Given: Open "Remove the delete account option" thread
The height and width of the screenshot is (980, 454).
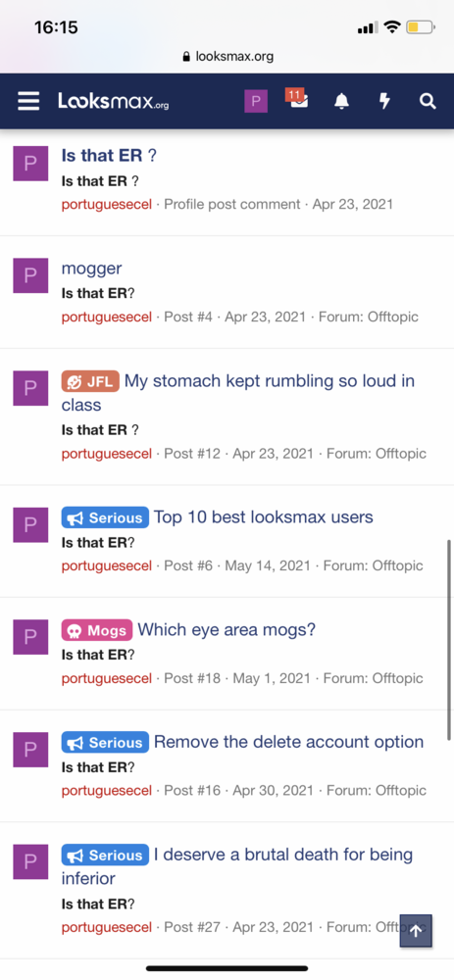Looking at the screenshot, I should tap(289, 742).
